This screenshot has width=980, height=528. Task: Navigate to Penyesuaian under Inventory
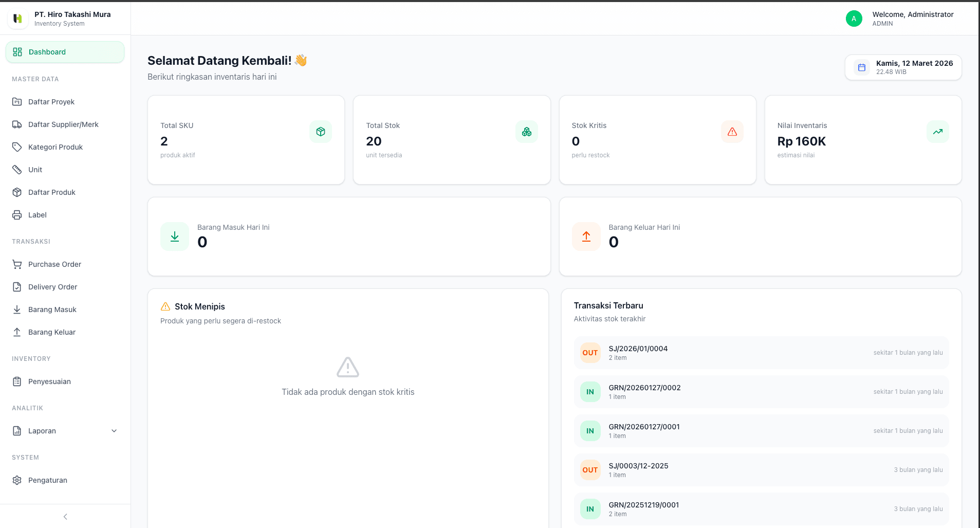pyautogui.click(x=49, y=381)
